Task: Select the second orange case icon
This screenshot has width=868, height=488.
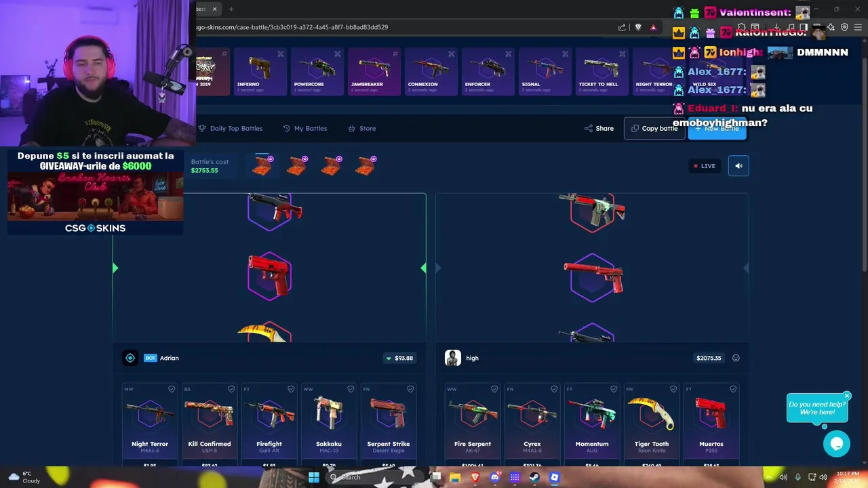Action: pyautogui.click(x=296, y=165)
